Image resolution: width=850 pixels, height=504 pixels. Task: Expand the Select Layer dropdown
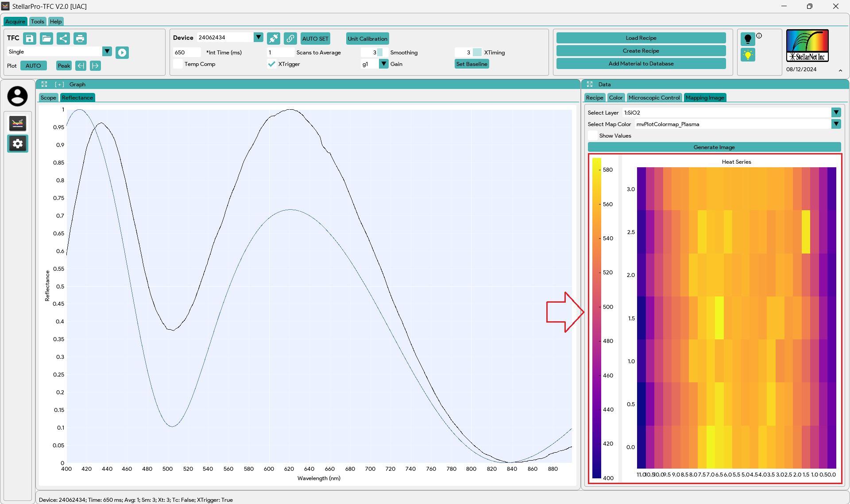coord(836,113)
